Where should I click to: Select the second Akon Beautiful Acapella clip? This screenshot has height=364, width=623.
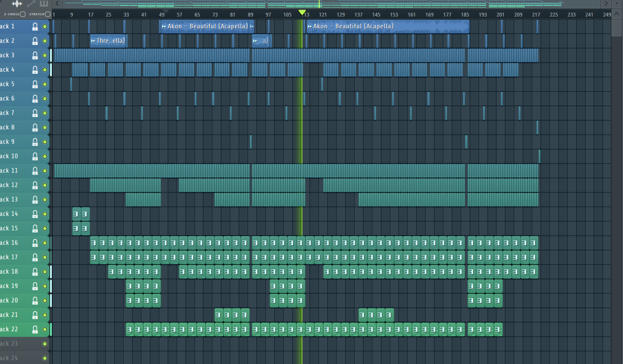pyautogui.click(x=387, y=26)
